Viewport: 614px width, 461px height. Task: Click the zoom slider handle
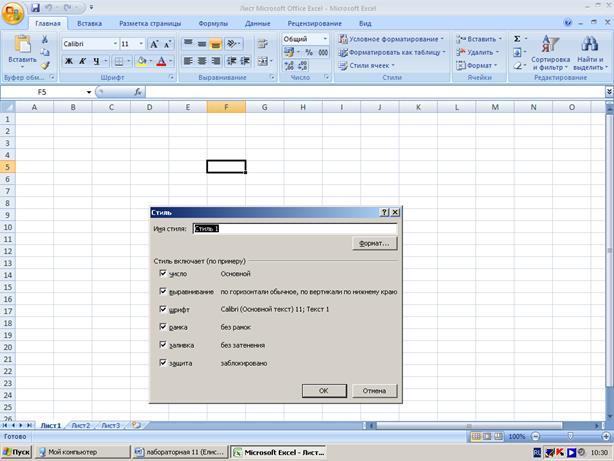[570, 436]
